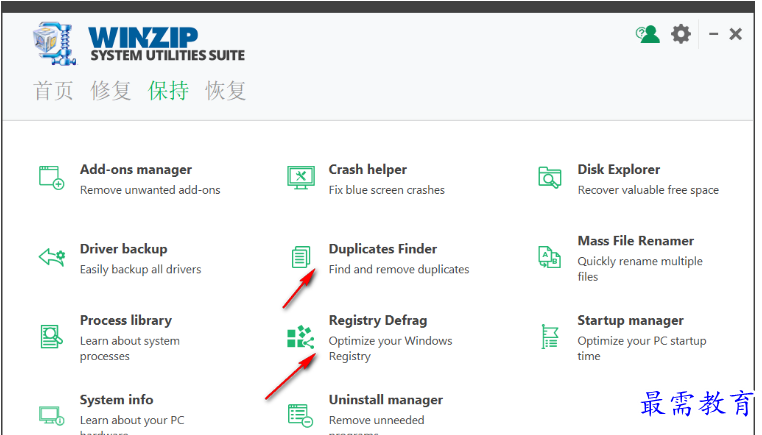Click 'Fix blue screen crashes' text
The image size is (762, 435).
(387, 190)
